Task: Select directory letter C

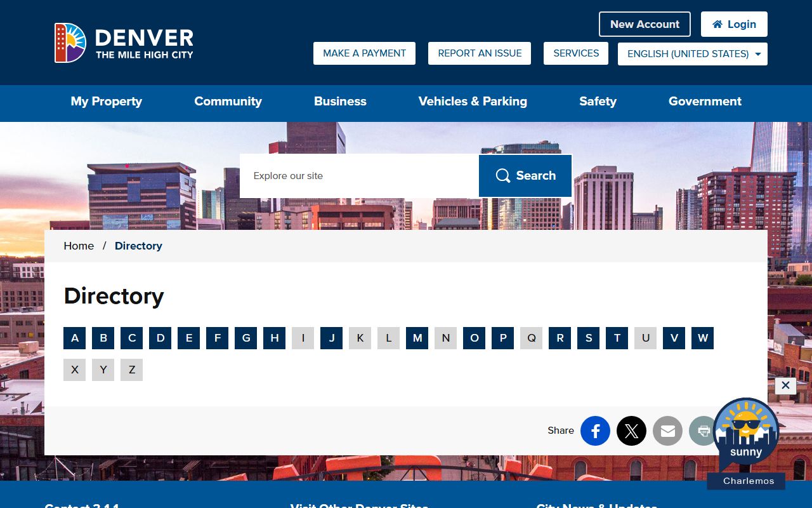Action: (x=131, y=338)
